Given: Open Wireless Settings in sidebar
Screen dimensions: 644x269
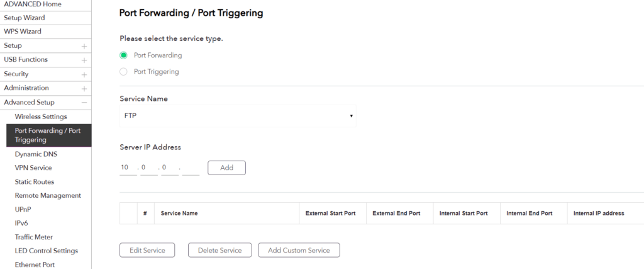Looking at the screenshot, I should click(x=41, y=117).
